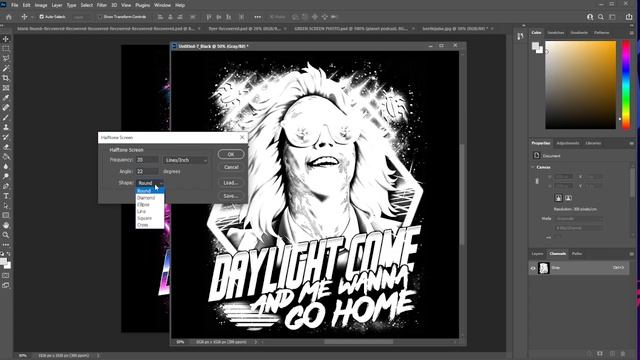The image size is (640, 360).
Task: Click Cancel in Halftone Screen dialog
Action: point(231,167)
